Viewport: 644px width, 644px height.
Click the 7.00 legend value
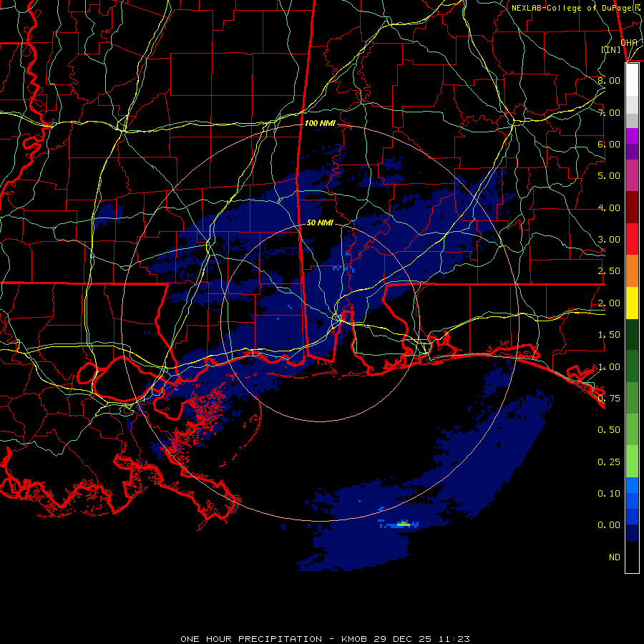click(x=609, y=112)
